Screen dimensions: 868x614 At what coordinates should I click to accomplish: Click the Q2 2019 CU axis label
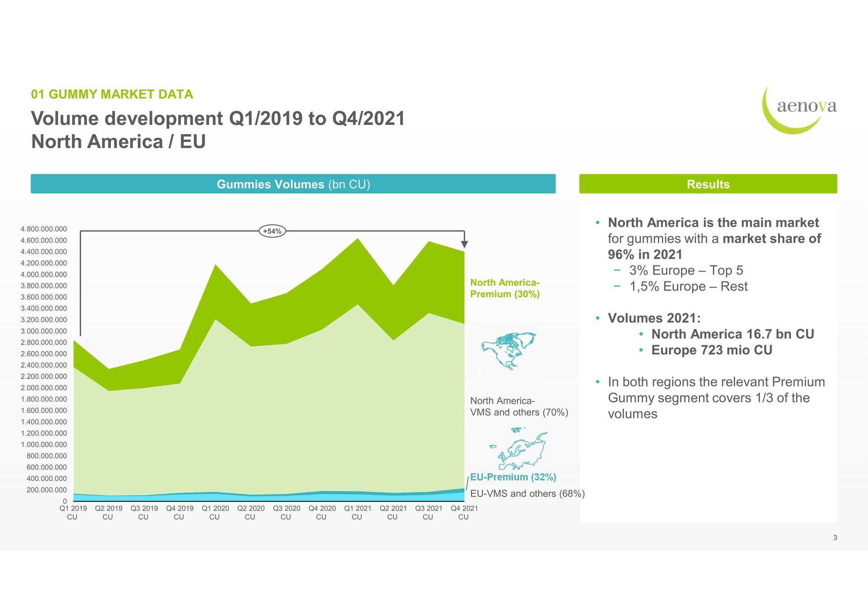(108, 513)
